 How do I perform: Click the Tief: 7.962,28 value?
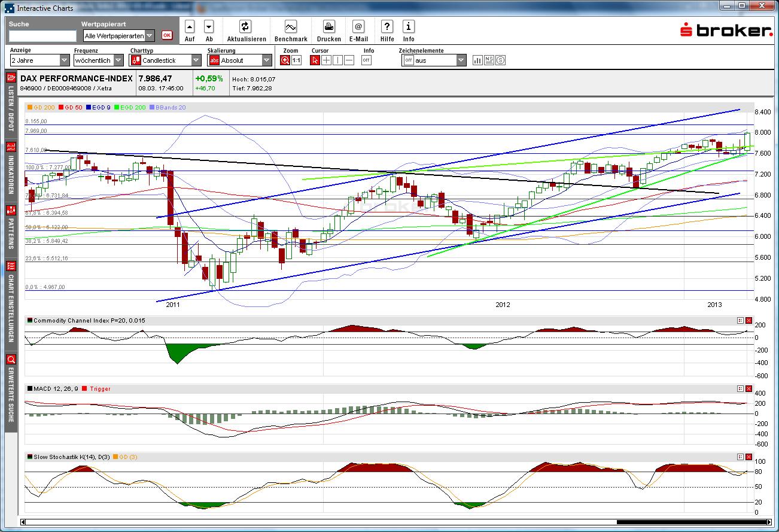[252, 89]
